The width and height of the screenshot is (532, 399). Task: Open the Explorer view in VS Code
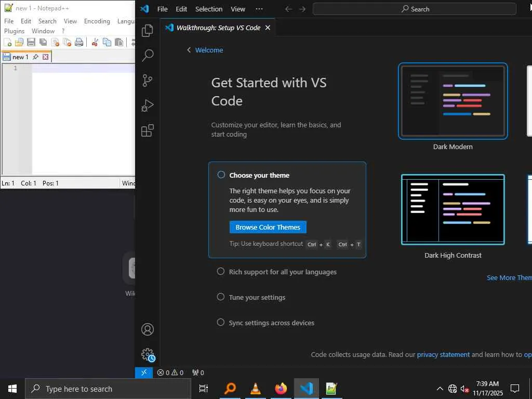[147, 31]
